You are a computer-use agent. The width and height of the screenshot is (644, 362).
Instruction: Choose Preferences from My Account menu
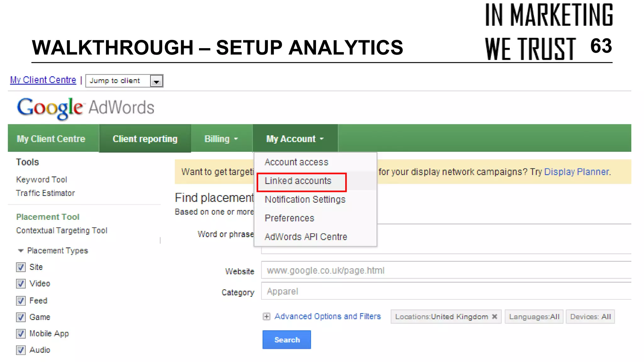(315, 218)
